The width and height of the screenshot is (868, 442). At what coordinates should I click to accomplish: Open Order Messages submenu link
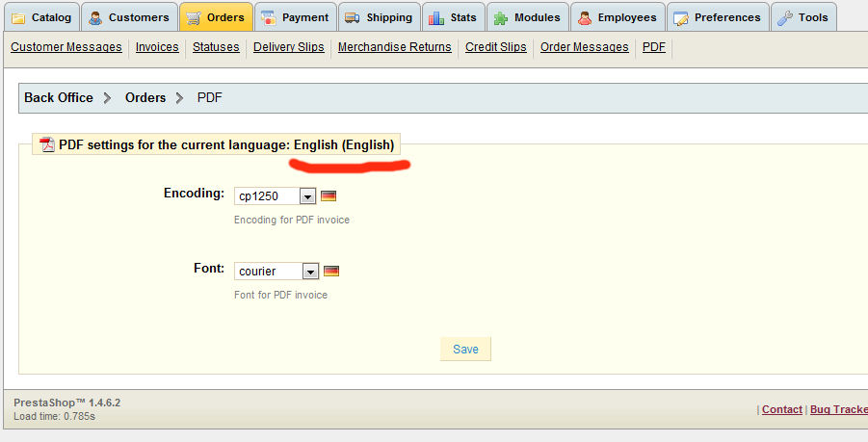pos(585,47)
